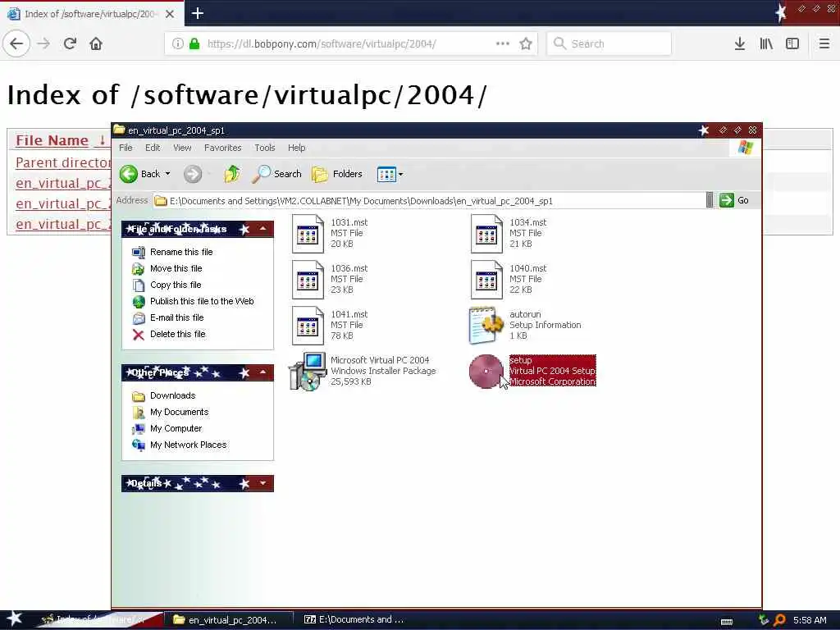Click the Firefox Search box
The height and width of the screenshot is (630, 840).
click(x=609, y=43)
